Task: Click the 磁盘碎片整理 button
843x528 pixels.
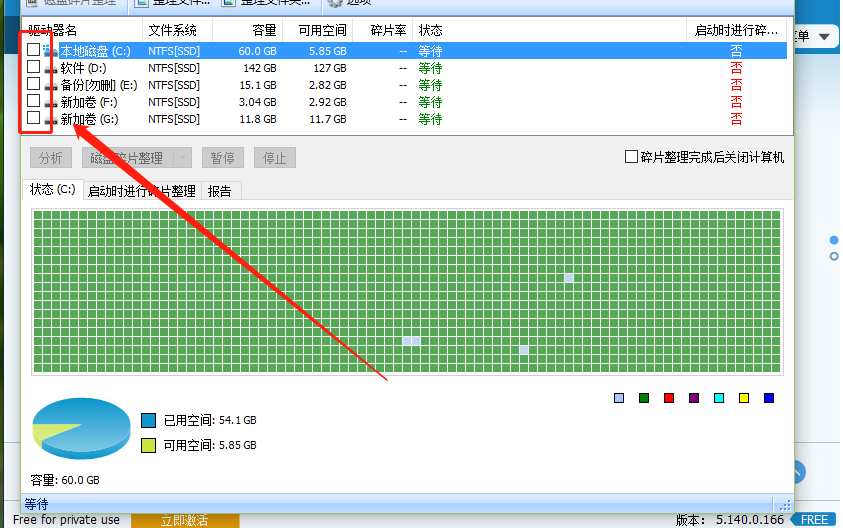Action: [127, 158]
